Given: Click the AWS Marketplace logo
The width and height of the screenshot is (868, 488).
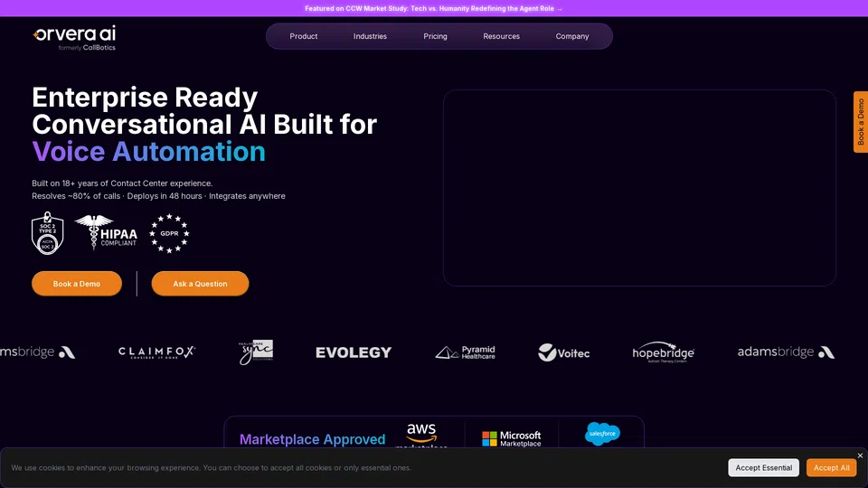Looking at the screenshot, I should [421, 436].
